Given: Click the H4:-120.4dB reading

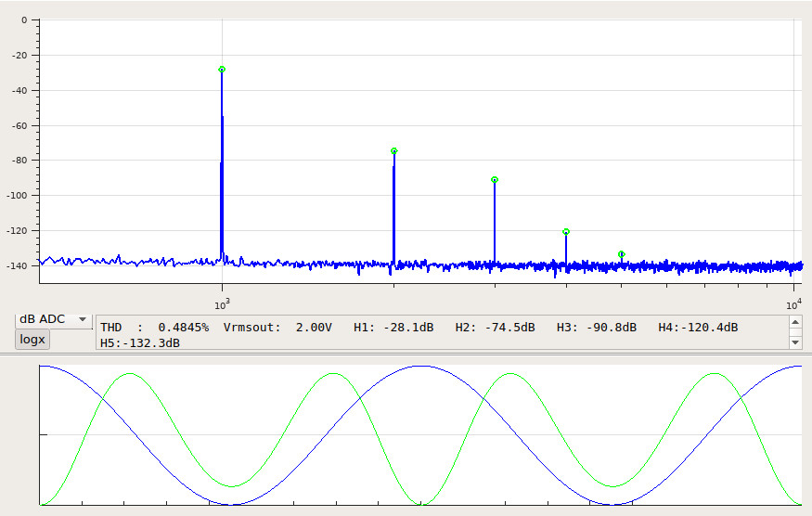Looking at the screenshot, I should (698, 328).
